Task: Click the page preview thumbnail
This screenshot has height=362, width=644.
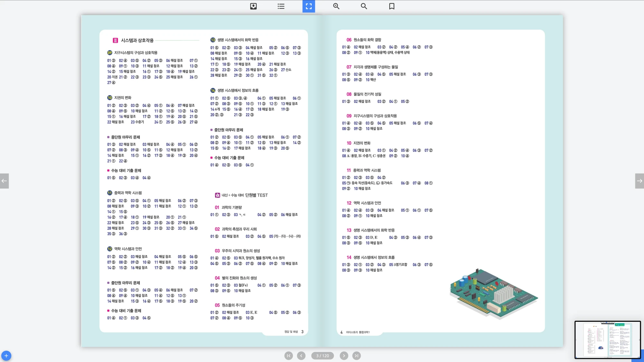Action: point(607,339)
